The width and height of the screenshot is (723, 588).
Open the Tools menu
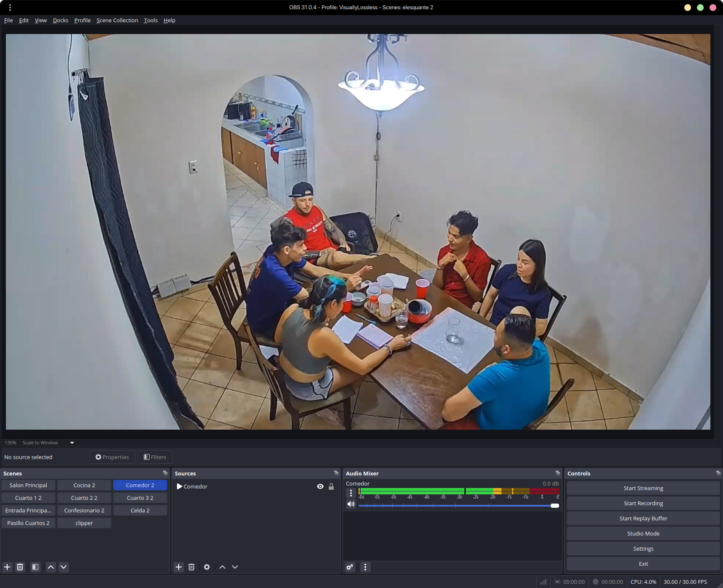pos(150,20)
